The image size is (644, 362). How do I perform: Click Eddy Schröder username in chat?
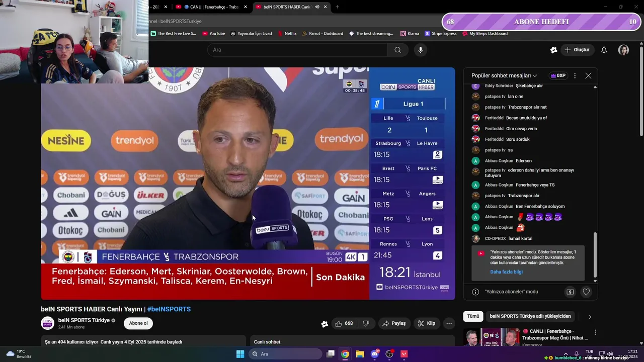(499, 86)
